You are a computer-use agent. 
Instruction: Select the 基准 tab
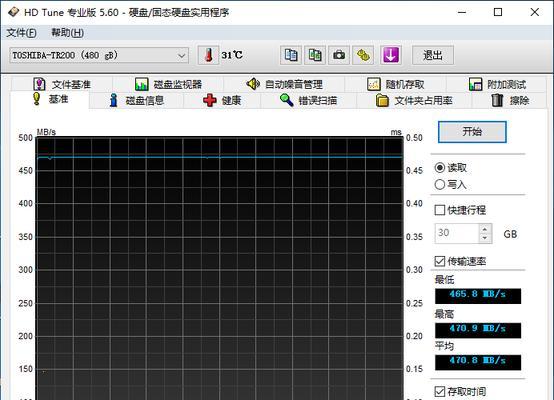[50, 99]
